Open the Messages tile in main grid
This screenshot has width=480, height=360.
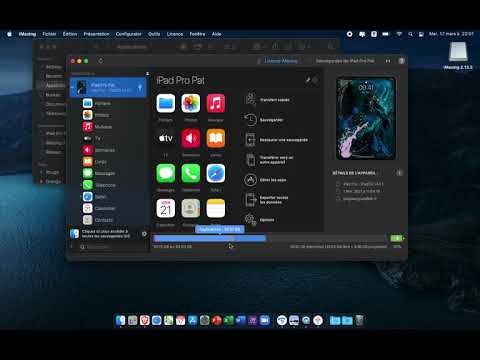pos(166,173)
